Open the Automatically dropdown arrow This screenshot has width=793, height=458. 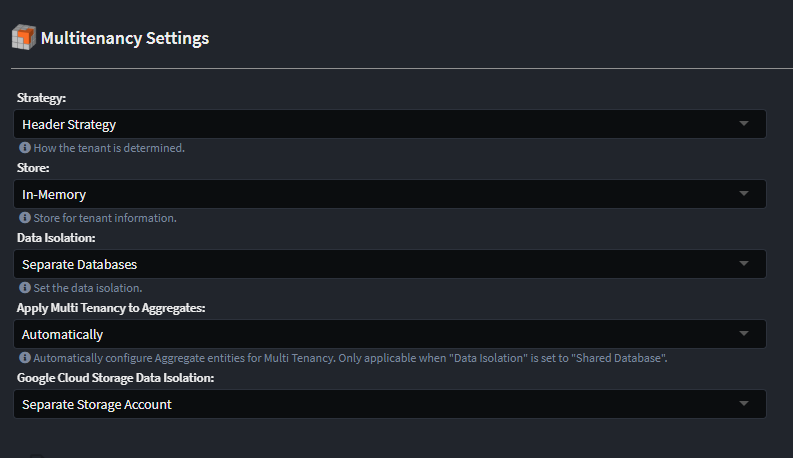point(743,334)
